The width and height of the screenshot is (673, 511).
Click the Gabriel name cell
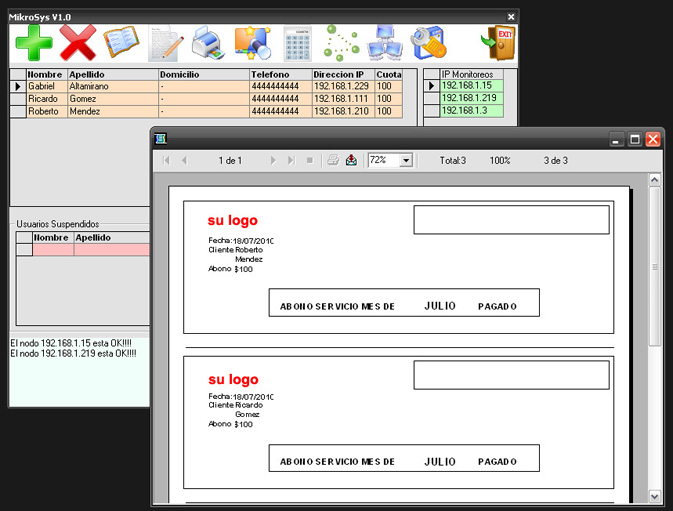(47, 86)
